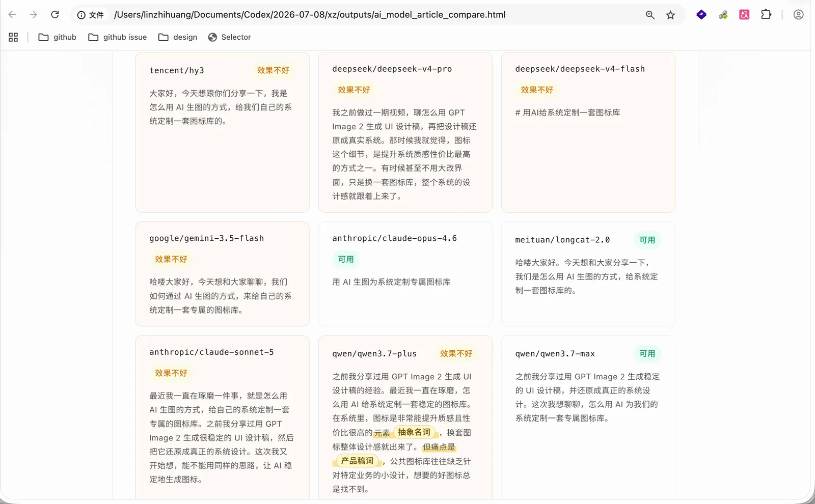The width and height of the screenshot is (815, 504).
Task: Click the 抽象名词 highlighted label
Action: point(414,432)
